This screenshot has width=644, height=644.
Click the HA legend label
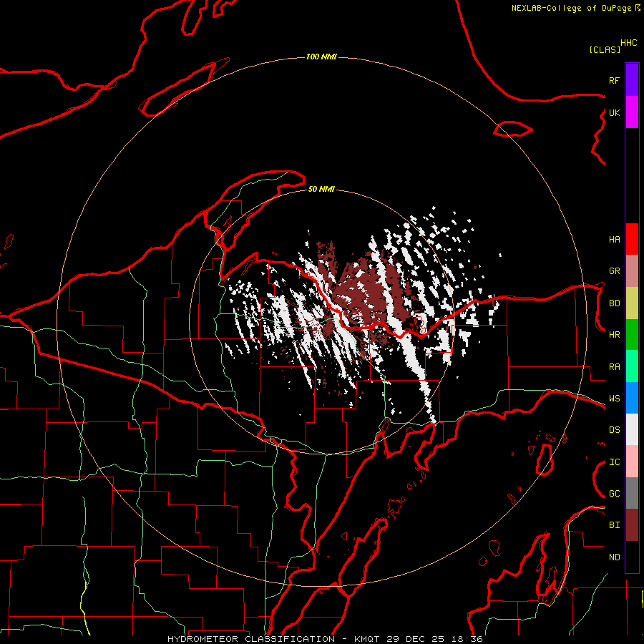coord(614,240)
